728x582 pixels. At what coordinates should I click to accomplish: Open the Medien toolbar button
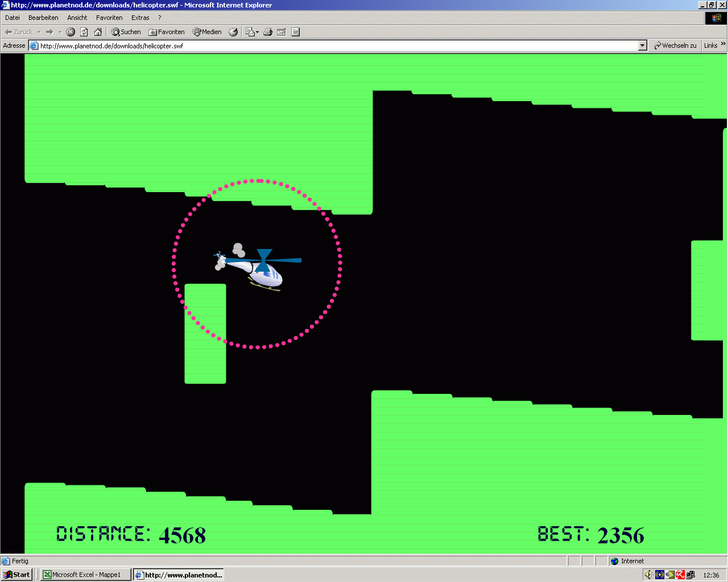207,32
